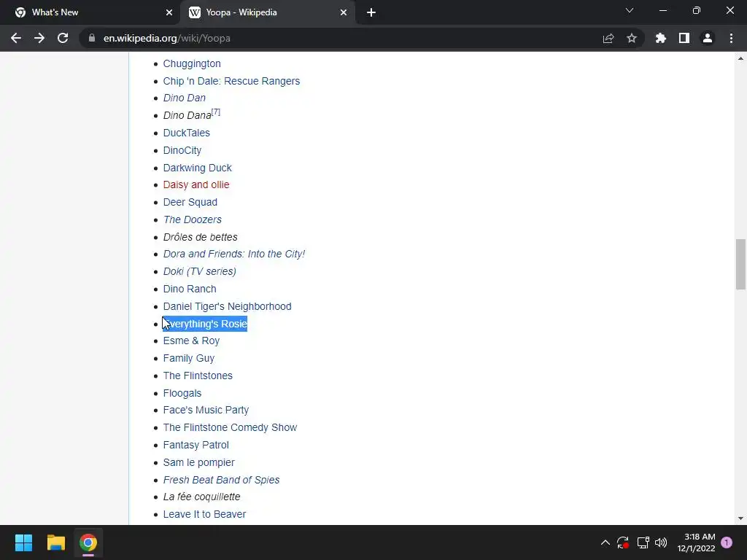Click the scrollbar up arrow
Image resolution: width=747 pixels, height=560 pixels.
740,58
